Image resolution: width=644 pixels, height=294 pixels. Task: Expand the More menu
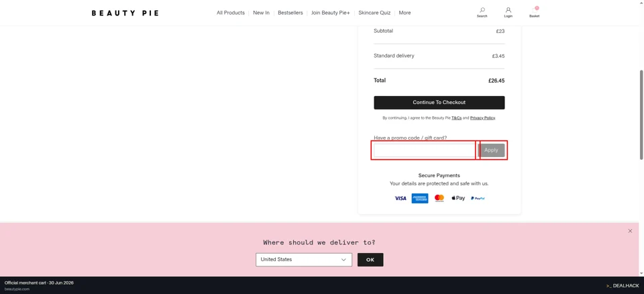(x=405, y=13)
